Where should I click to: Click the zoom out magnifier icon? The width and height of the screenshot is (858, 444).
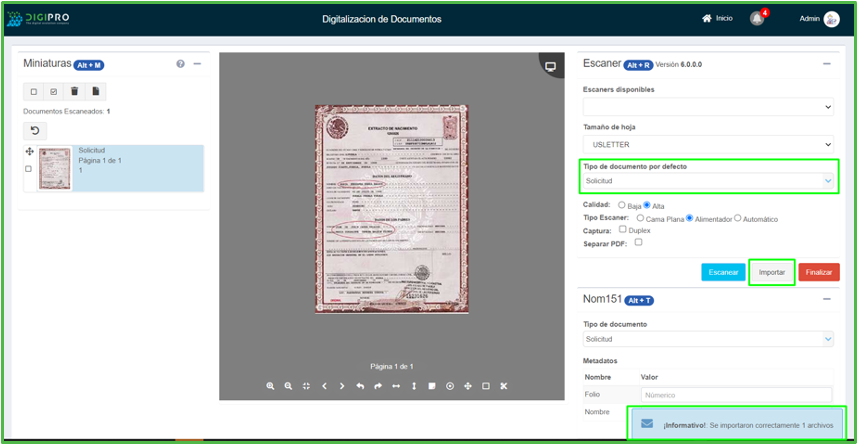coord(288,386)
